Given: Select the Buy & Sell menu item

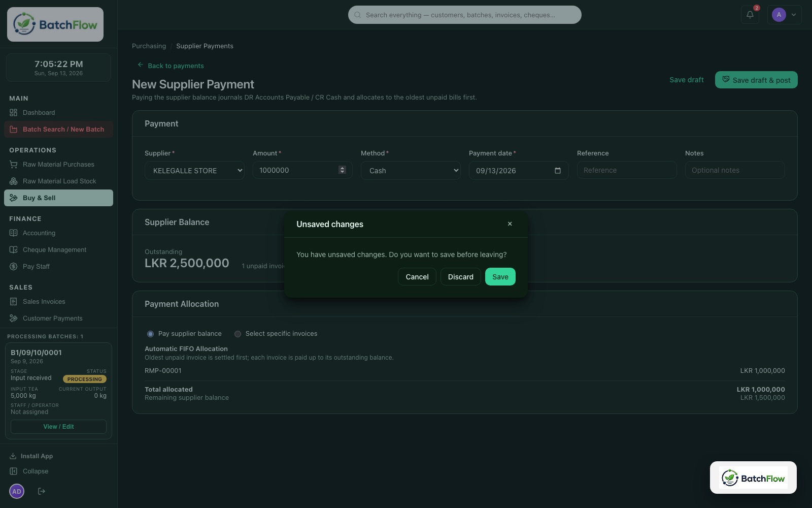Looking at the screenshot, I should pos(58,198).
